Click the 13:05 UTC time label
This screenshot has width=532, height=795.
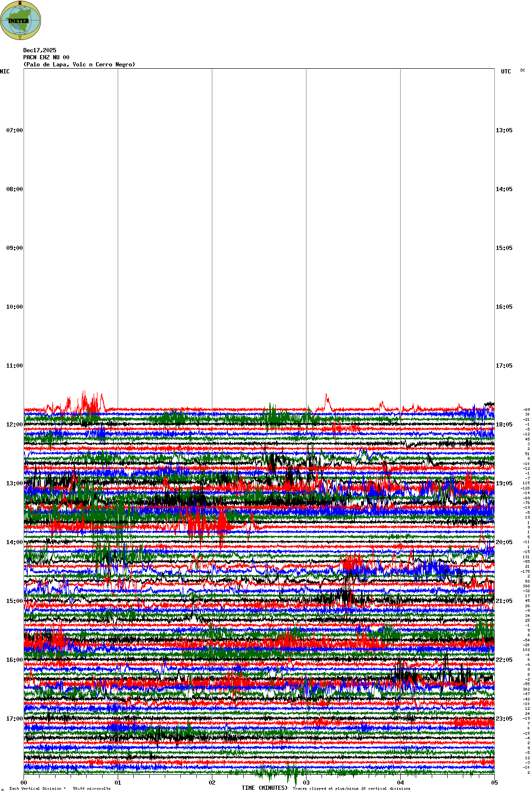click(x=504, y=130)
